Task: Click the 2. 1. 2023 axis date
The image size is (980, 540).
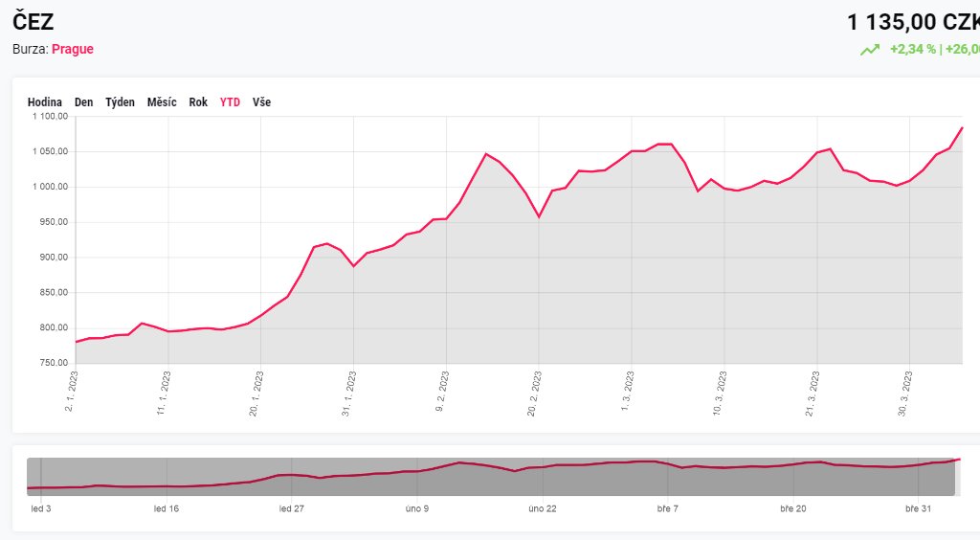Action: pos(71,394)
